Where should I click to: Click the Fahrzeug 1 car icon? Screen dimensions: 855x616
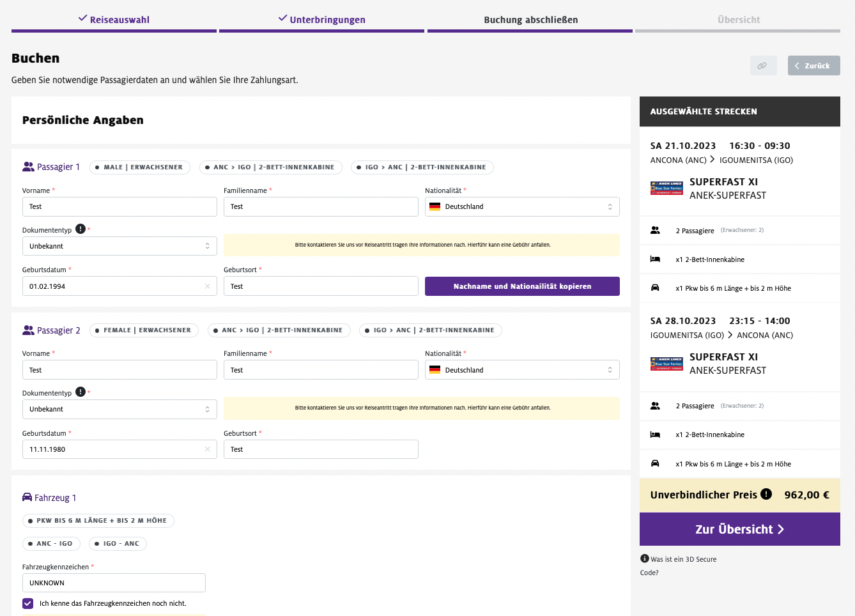[27, 497]
